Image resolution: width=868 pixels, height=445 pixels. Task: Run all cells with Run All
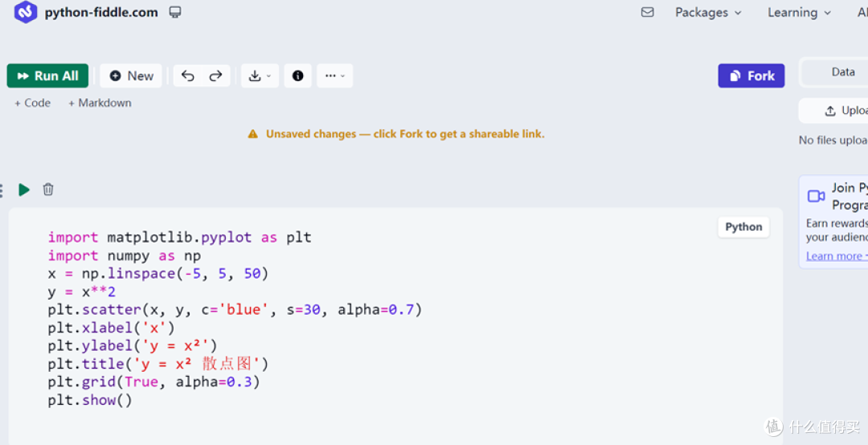pyautogui.click(x=47, y=76)
